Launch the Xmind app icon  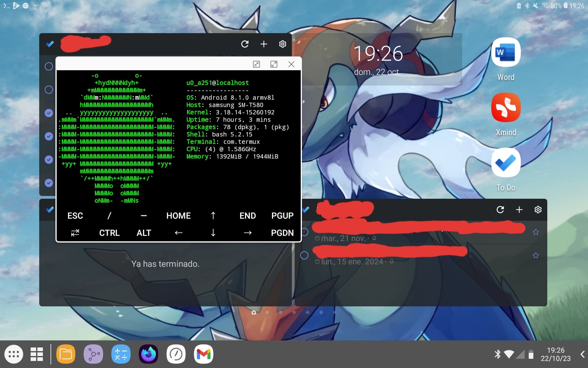(x=506, y=108)
